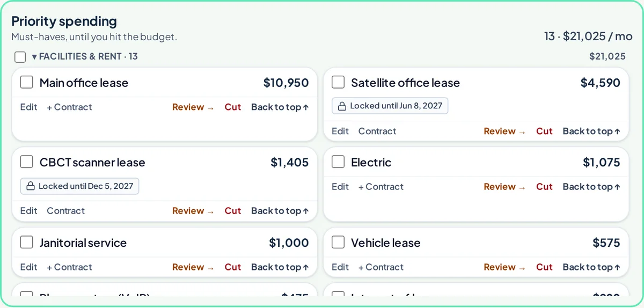Select the Satellite office lease checkbox
Viewport: 644px width, 308px height.
tap(338, 82)
